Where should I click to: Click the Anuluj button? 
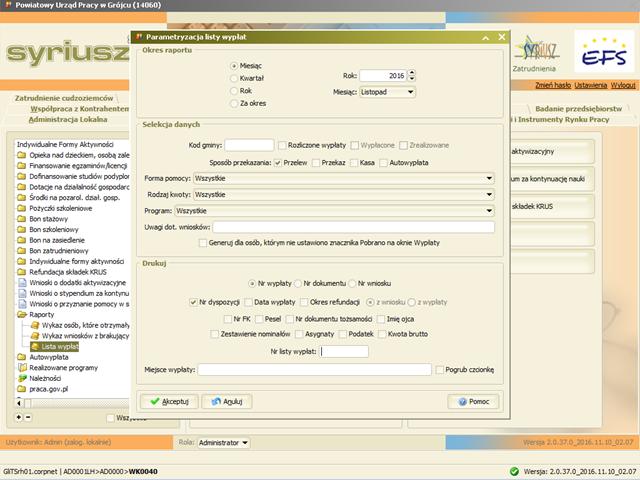tap(227, 402)
